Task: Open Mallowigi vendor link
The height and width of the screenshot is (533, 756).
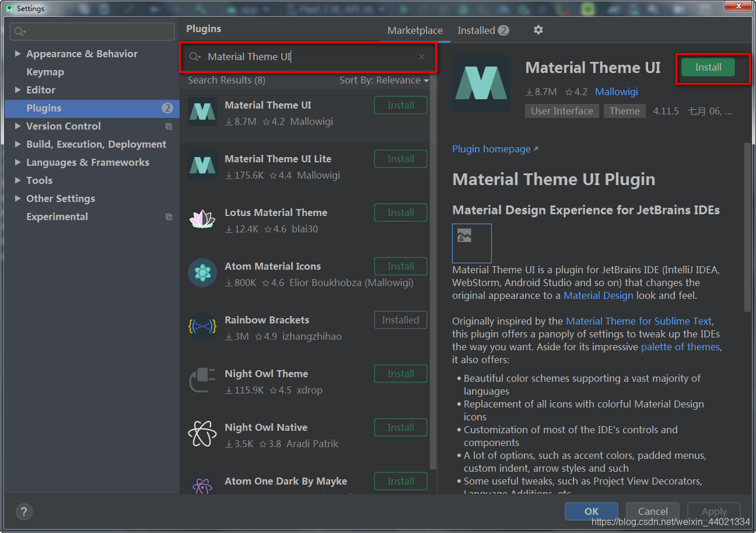Action: (617, 92)
